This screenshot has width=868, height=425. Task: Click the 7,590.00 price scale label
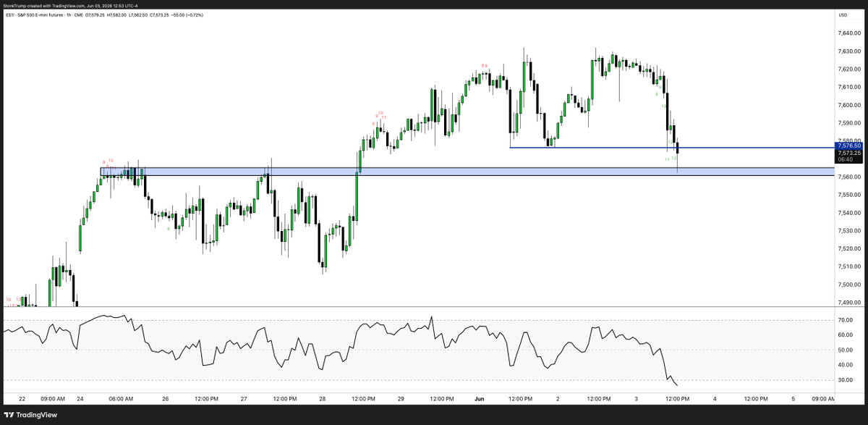click(849, 123)
